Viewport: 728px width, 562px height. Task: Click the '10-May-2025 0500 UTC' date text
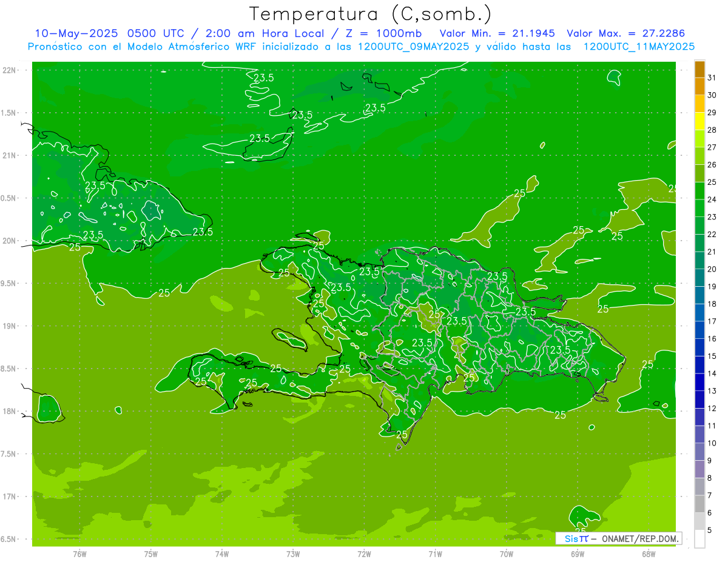click(x=107, y=33)
